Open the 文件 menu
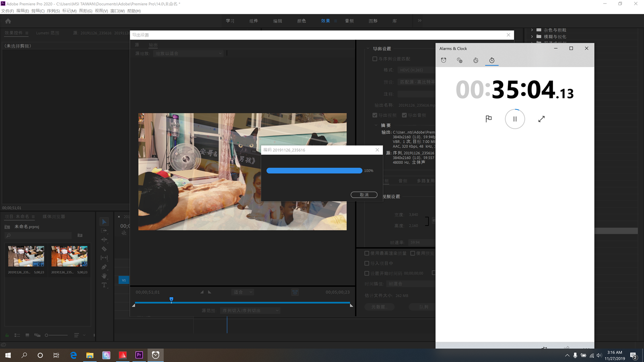Viewport: 644px width, 362px height. tap(8, 11)
